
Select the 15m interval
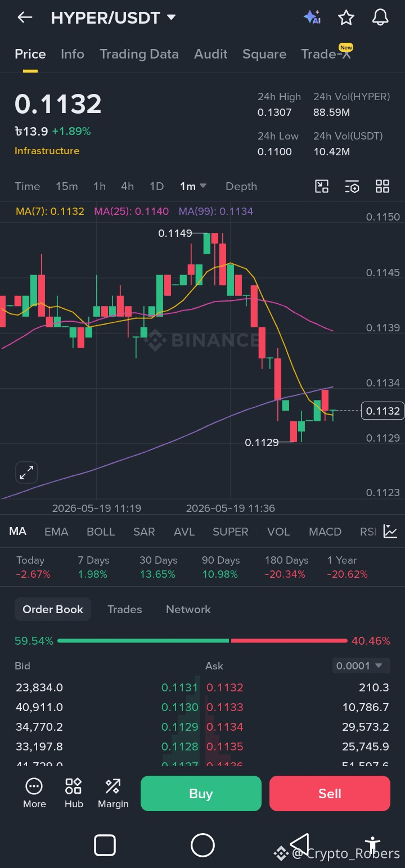click(x=67, y=186)
